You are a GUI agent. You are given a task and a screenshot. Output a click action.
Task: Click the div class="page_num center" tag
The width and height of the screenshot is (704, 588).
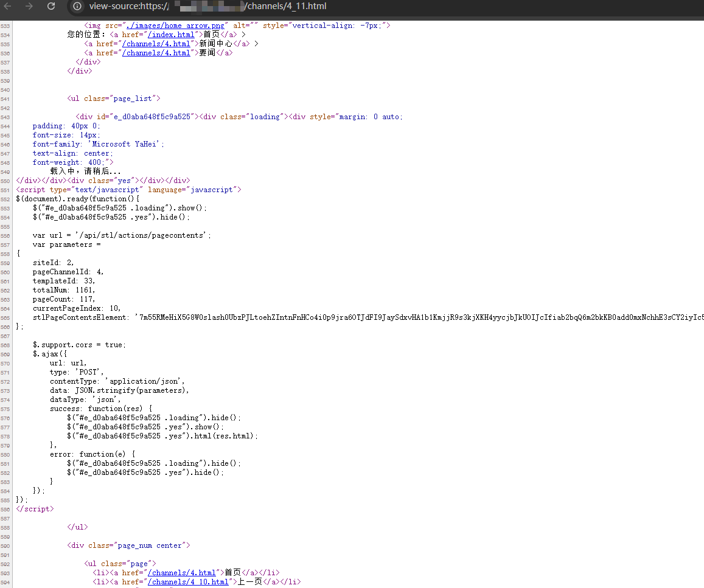[x=128, y=545]
